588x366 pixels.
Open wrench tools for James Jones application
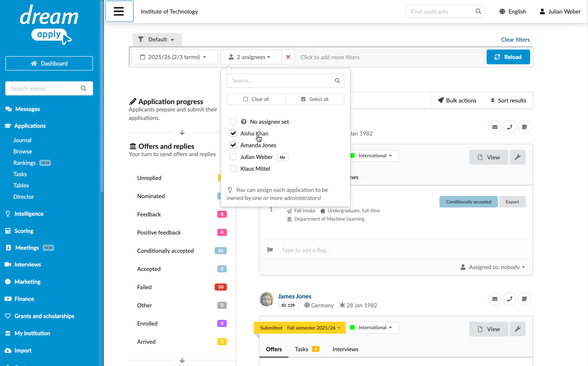point(518,329)
